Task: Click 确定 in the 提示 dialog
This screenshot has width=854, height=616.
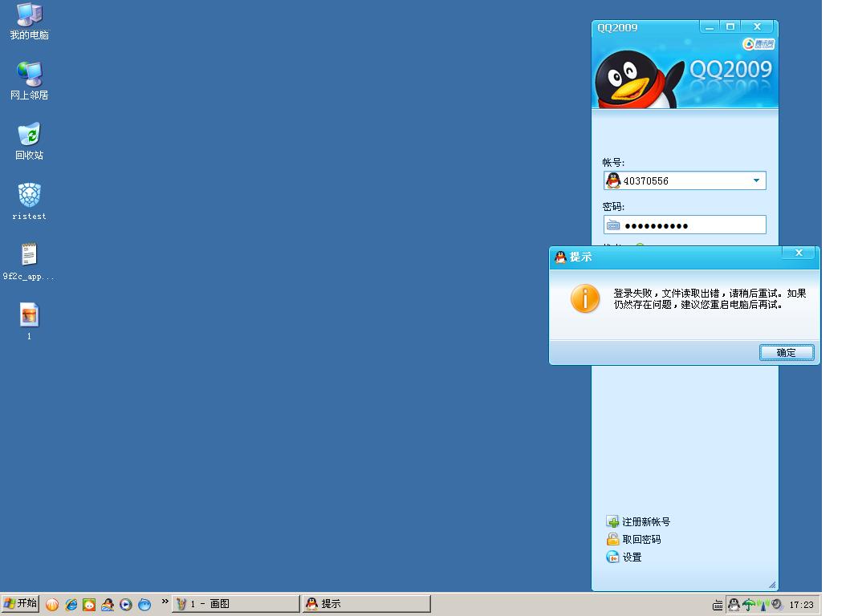Action: point(787,353)
